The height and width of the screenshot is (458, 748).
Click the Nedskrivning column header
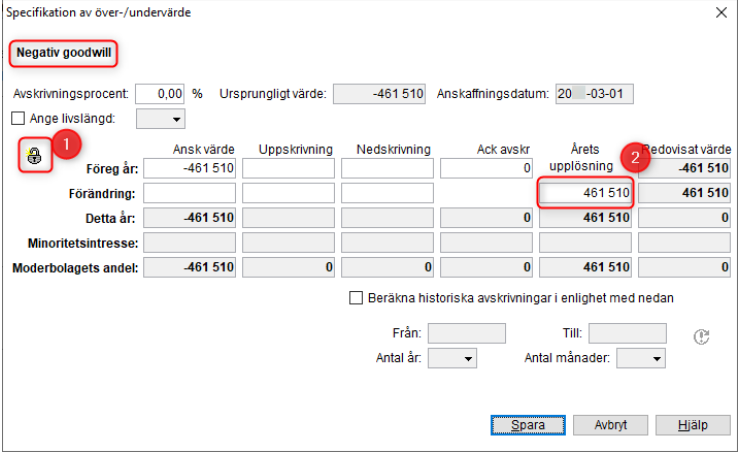point(394,149)
